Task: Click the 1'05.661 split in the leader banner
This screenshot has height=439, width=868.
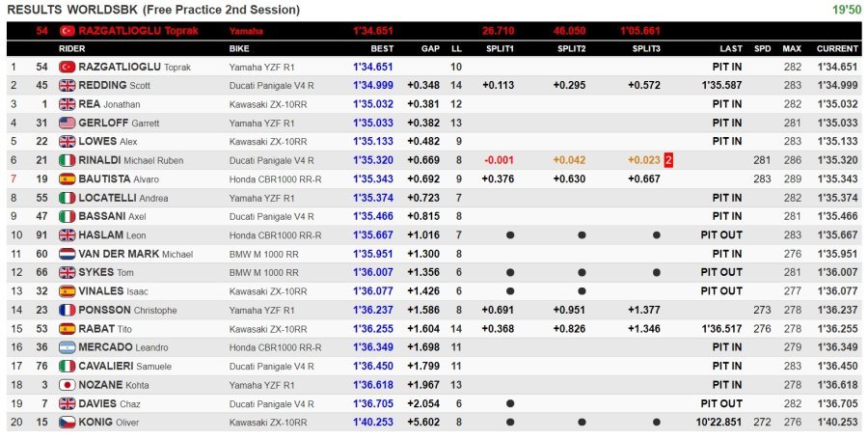Action: click(640, 31)
